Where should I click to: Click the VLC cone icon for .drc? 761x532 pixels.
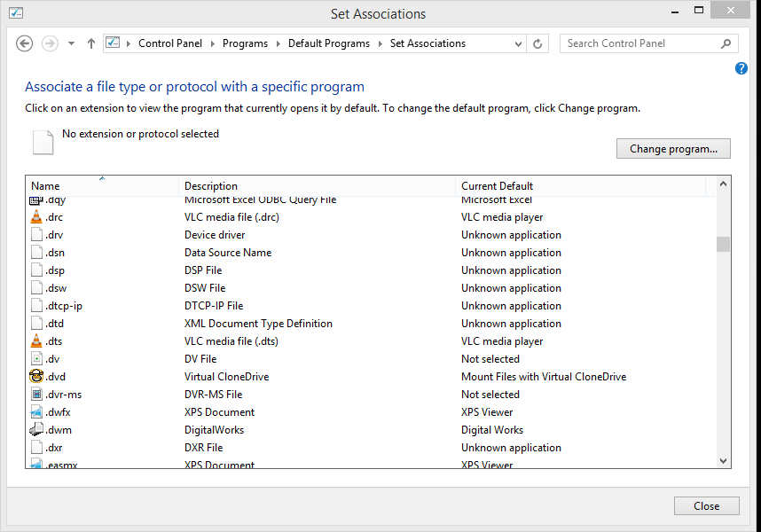(36, 217)
